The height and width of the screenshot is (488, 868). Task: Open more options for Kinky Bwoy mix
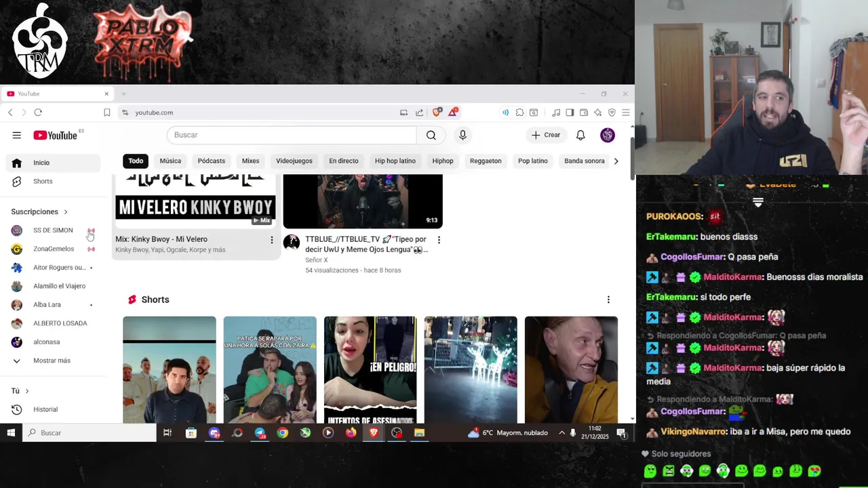click(272, 240)
